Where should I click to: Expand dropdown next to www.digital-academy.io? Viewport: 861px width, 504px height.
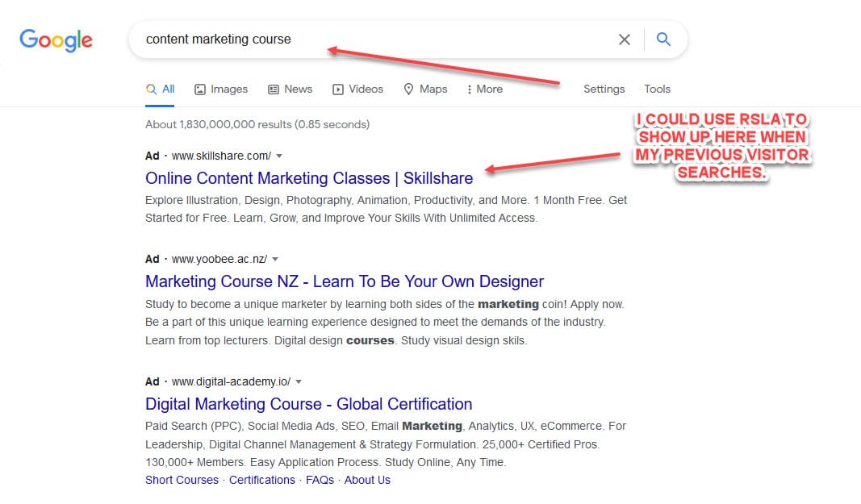(299, 381)
